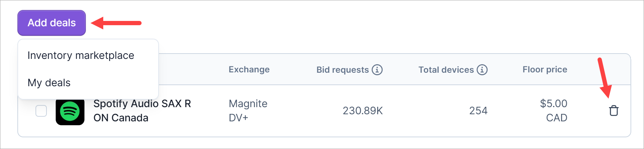The image size is (644, 149).
Task: Click the CAD currency label
Action: 556,118
